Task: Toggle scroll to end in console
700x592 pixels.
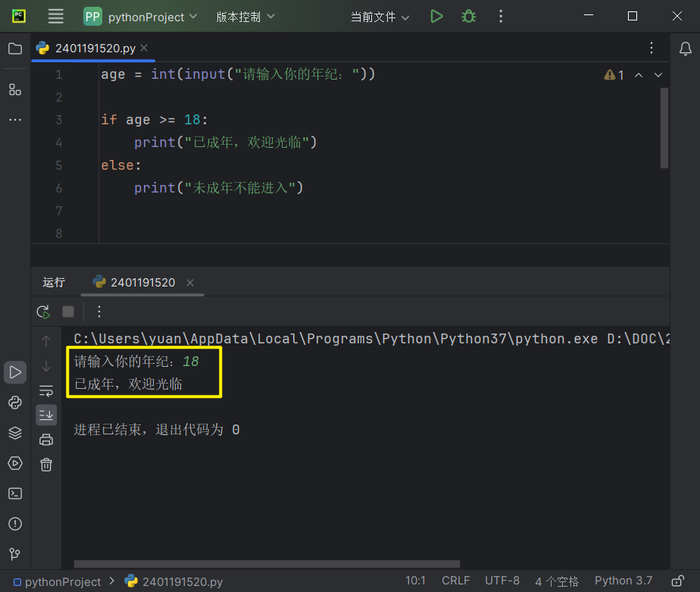Action: [46, 415]
